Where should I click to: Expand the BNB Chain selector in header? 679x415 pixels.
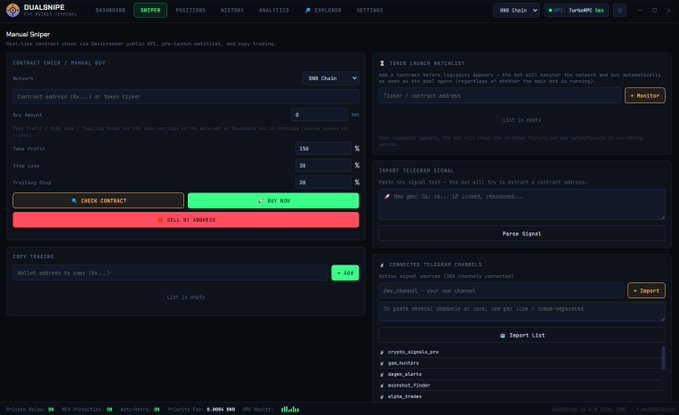click(516, 10)
